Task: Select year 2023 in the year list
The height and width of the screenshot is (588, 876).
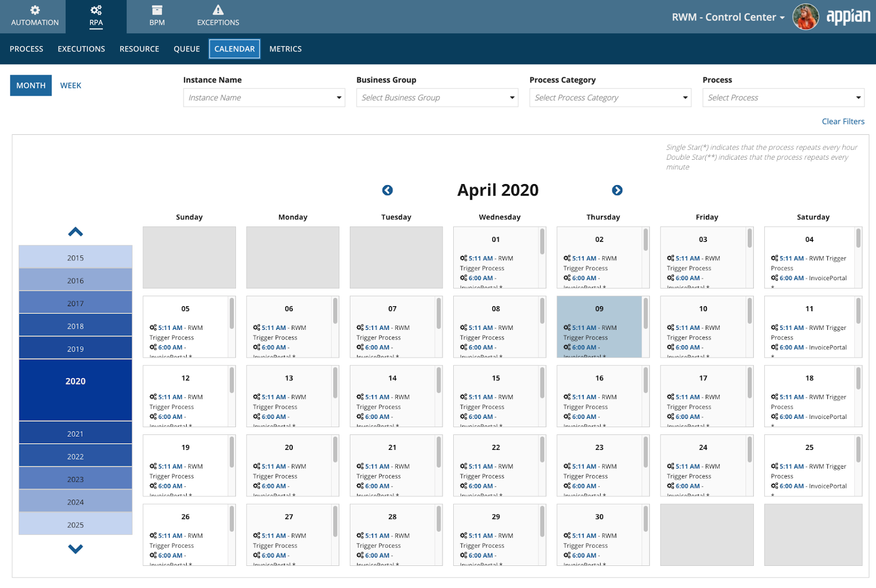Action: tap(75, 478)
